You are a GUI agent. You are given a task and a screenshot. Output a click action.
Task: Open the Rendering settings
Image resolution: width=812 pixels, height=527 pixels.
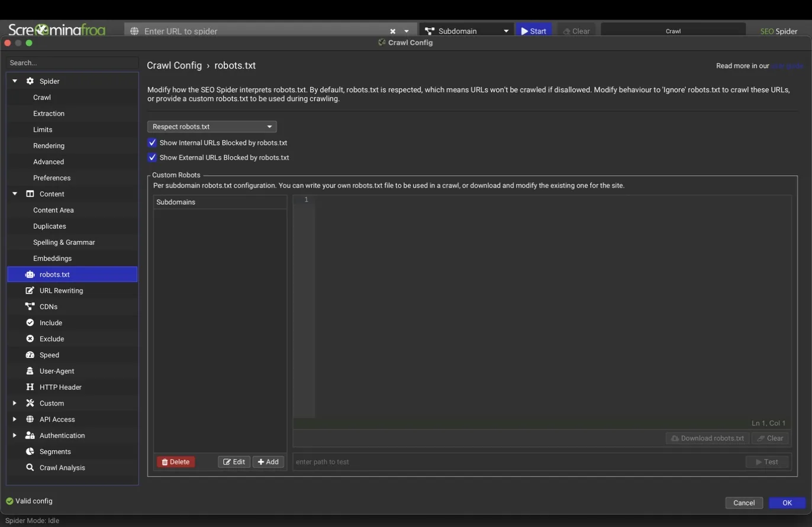49,146
